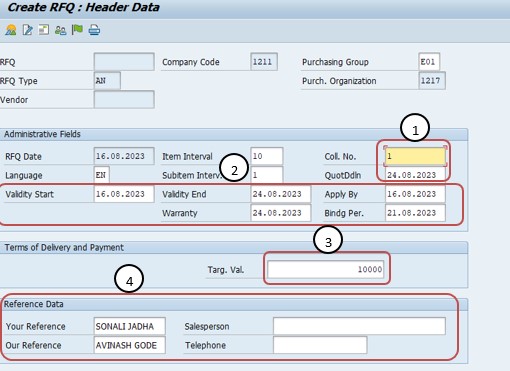Click the Purchasing Group field E01

click(x=429, y=62)
